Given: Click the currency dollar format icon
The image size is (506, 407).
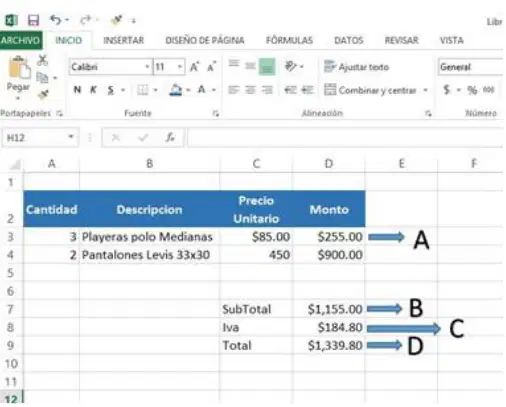Looking at the screenshot, I should (447, 89).
